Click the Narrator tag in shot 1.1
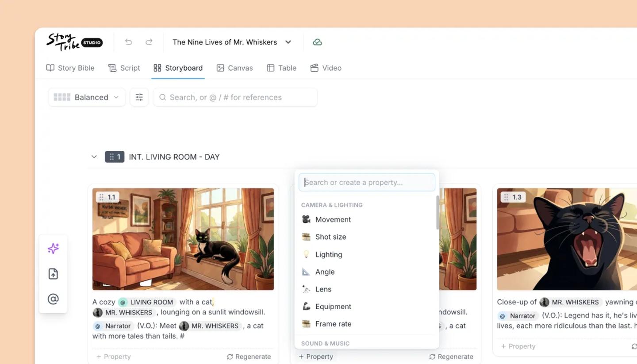Image resolution: width=637 pixels, height=364 pixels. [113, 326]
